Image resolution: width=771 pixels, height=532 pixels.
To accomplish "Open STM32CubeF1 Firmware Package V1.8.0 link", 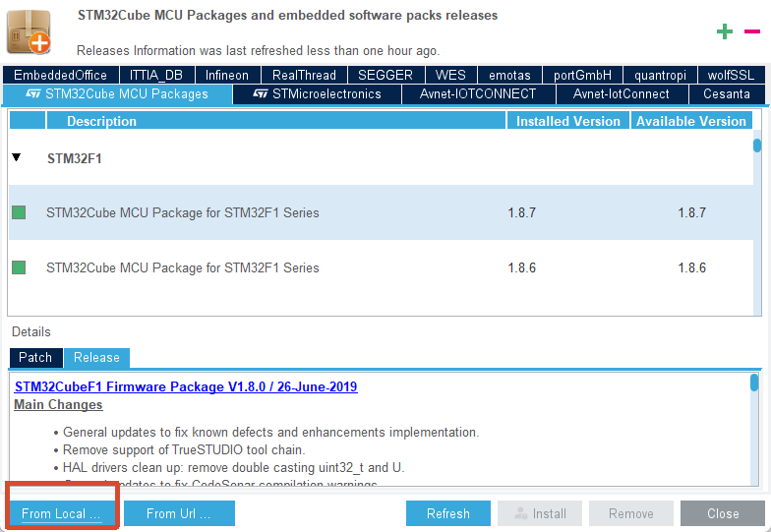I will [x=186, y=387].
